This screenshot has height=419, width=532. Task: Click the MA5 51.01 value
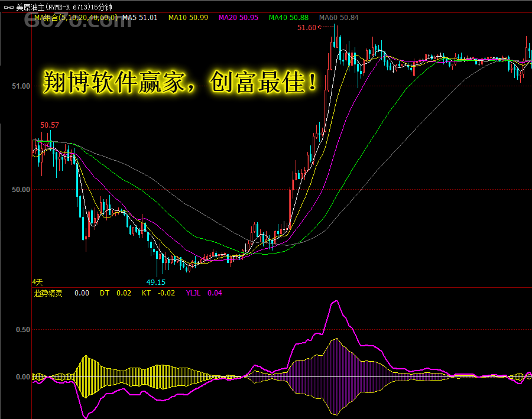point(140,18)
